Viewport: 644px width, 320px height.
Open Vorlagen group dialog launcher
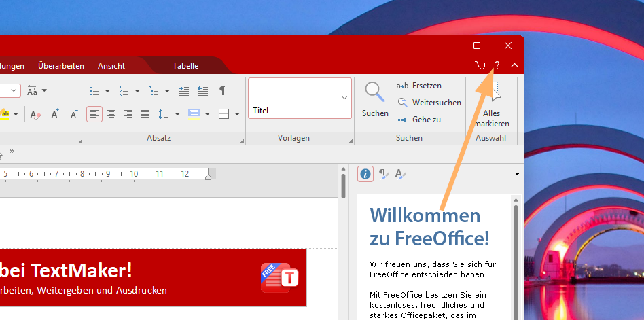point(351,141)
